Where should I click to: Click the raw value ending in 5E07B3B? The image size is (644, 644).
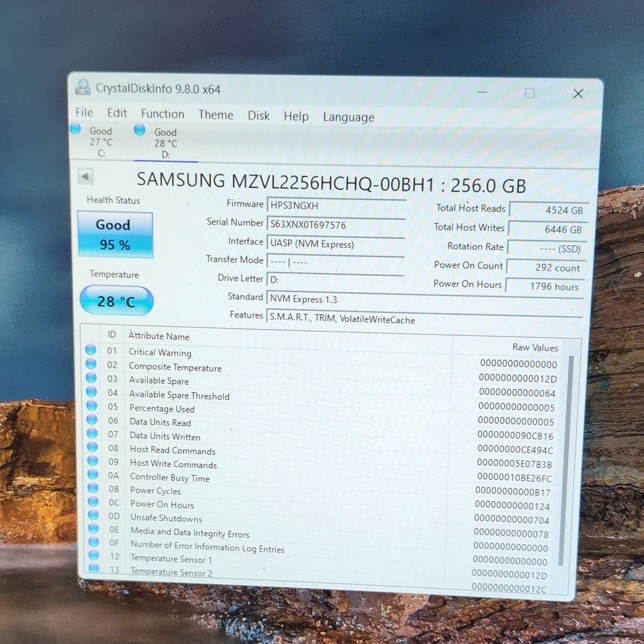[514, 464]
